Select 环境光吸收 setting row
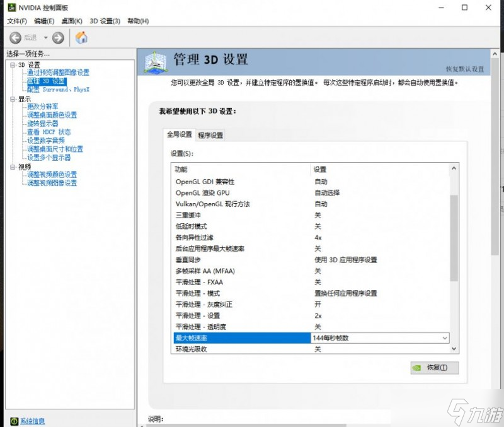The height and width of the screenshot is (427, 504). click(311, 349)
